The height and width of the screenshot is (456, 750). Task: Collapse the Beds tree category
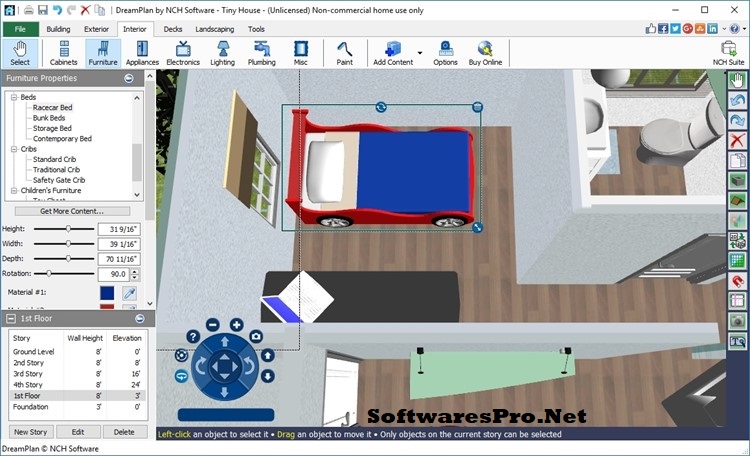click(15, 97)
